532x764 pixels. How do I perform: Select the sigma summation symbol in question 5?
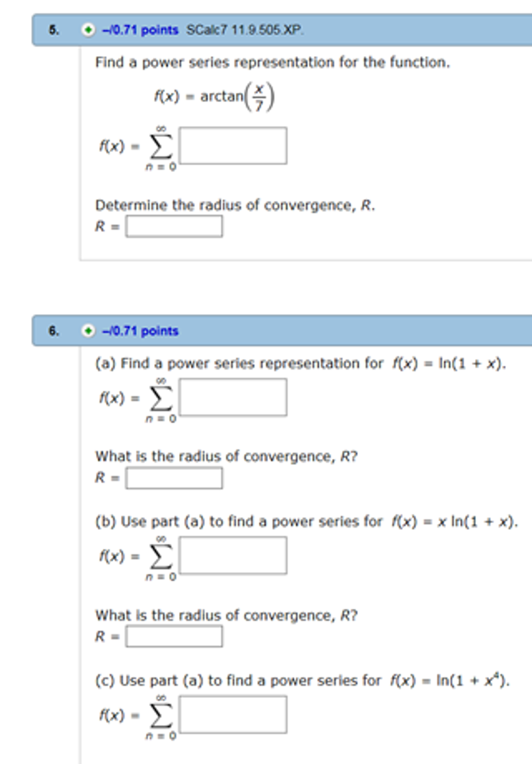161,146
